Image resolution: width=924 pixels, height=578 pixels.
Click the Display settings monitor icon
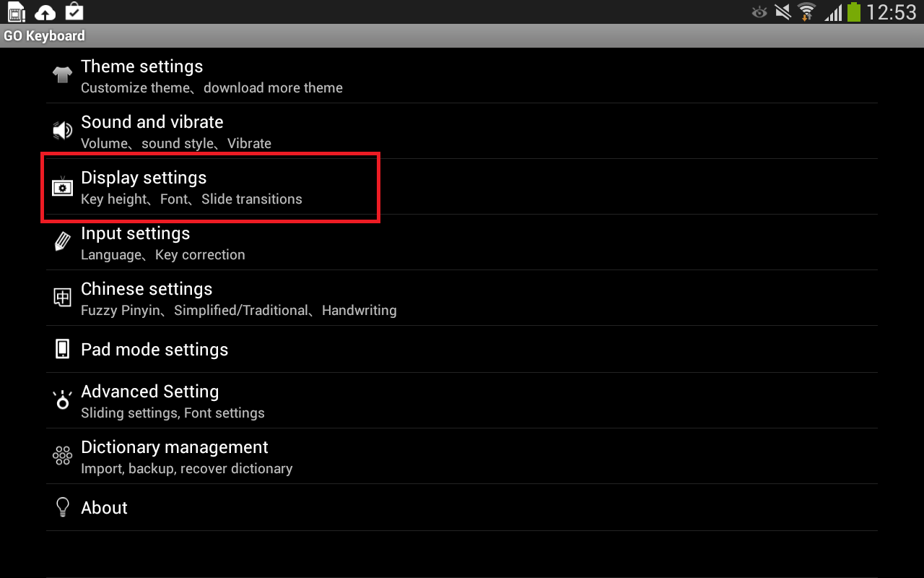[62, 186]
